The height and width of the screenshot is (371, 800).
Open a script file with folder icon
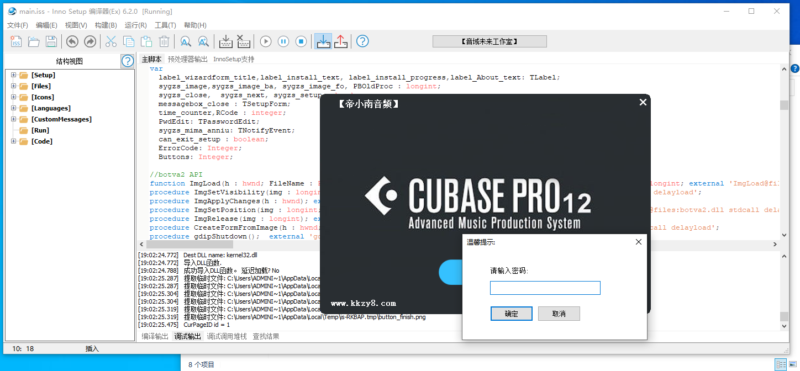pyautogui.click(x=34, y=41)
